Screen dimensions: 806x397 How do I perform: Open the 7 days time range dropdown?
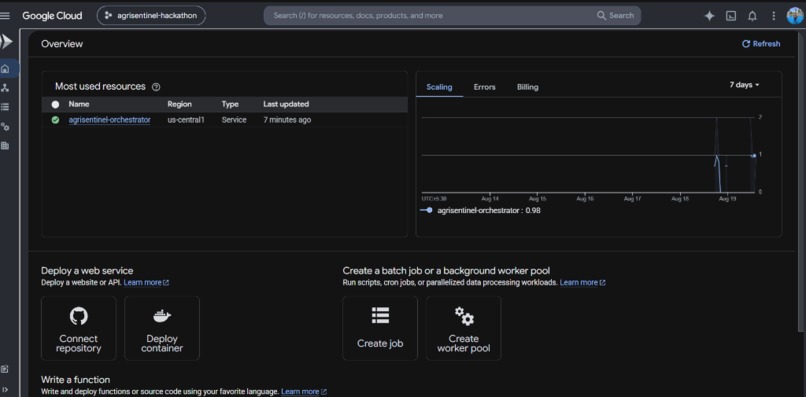pos(744,85)
